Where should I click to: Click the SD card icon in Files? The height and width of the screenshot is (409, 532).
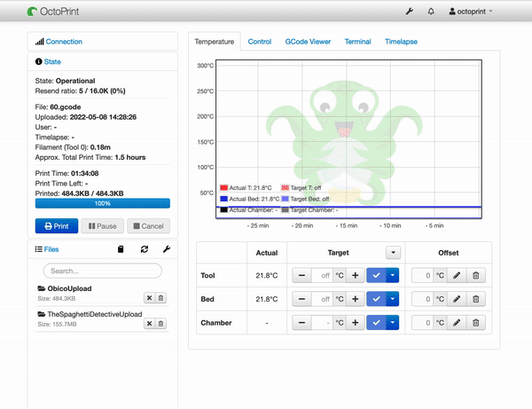point(121,250)
